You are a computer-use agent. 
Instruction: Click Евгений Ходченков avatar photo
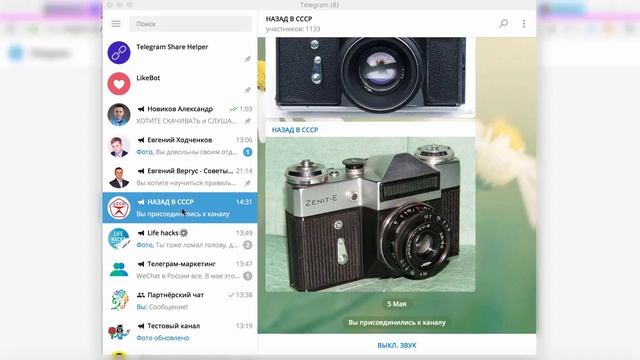click(x=119, y=146)
